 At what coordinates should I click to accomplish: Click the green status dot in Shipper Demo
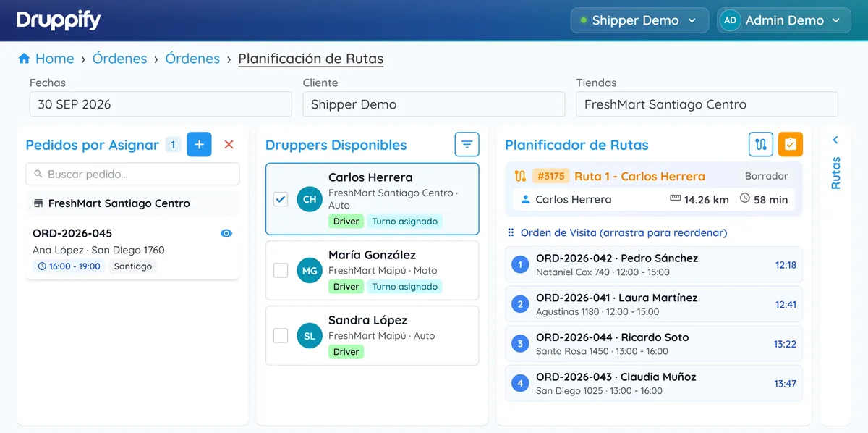pos(584,20)
